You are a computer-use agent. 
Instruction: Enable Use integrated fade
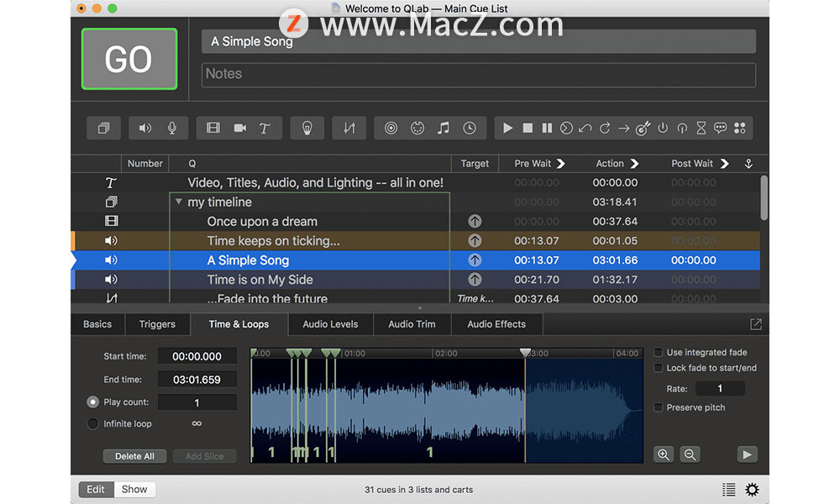coord(659,353)
